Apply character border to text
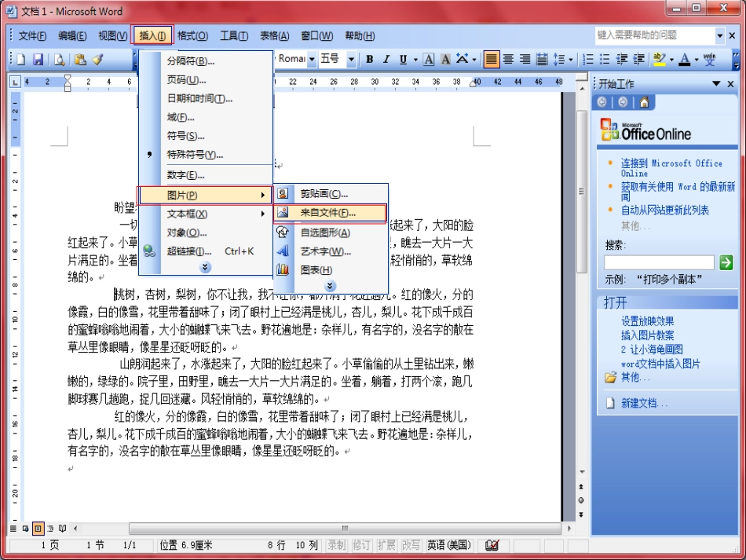The width and height of the screenshot is (746, 560). click(x=429, y=59)
